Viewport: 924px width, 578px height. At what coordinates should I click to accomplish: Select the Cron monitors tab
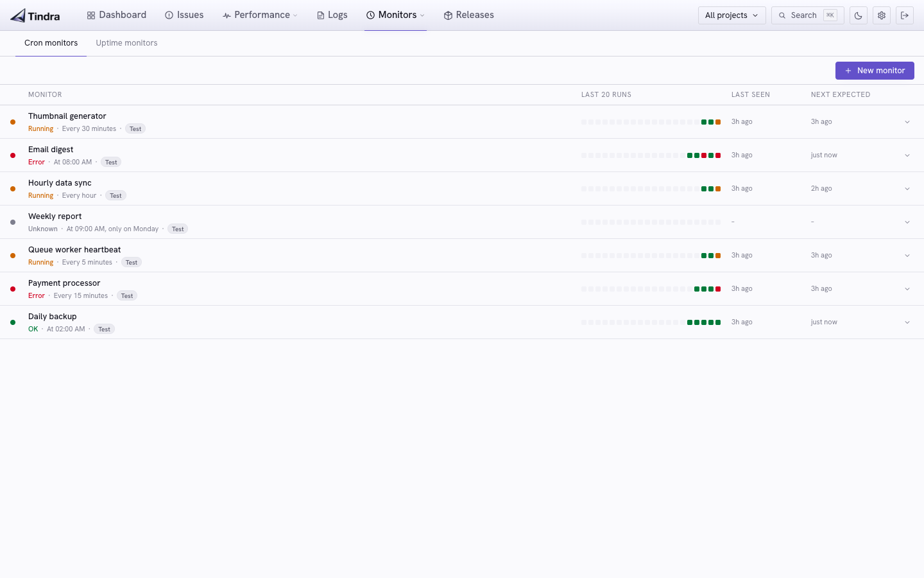(x=51, y=43)
